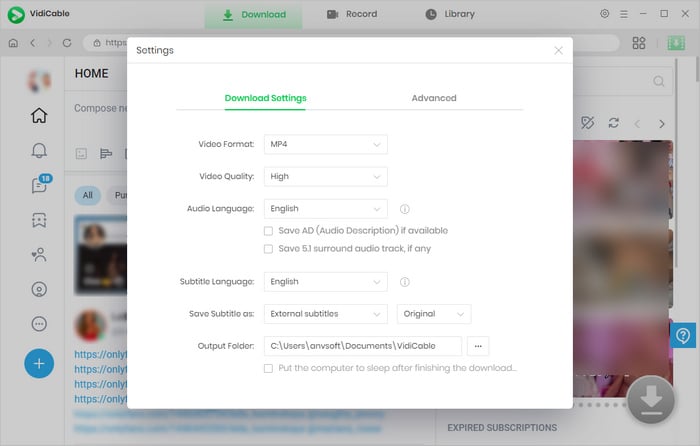Show previous suggestions with left chevron

(x=637, y=124)
